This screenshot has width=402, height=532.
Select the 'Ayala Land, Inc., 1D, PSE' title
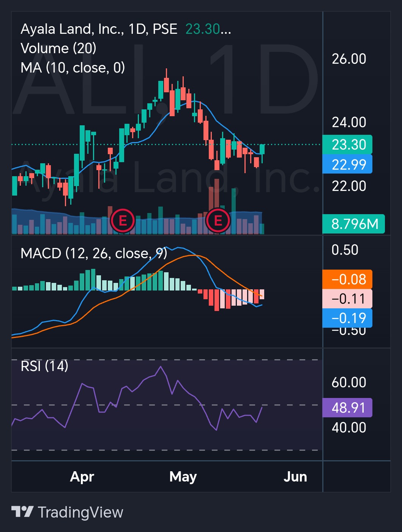coord(99,29)
